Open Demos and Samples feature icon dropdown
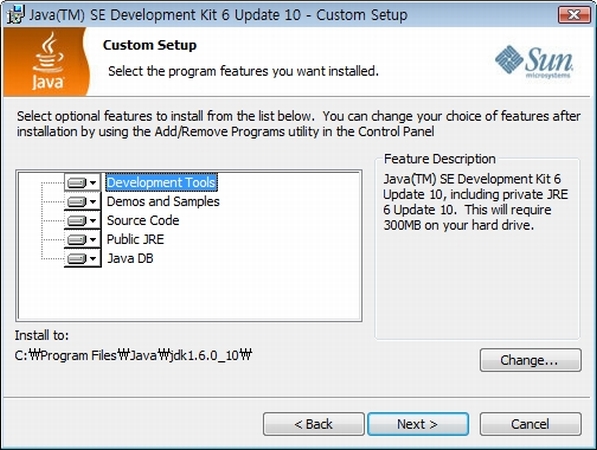Viewport: 597px width, 450px height. (x=82, y=201)
